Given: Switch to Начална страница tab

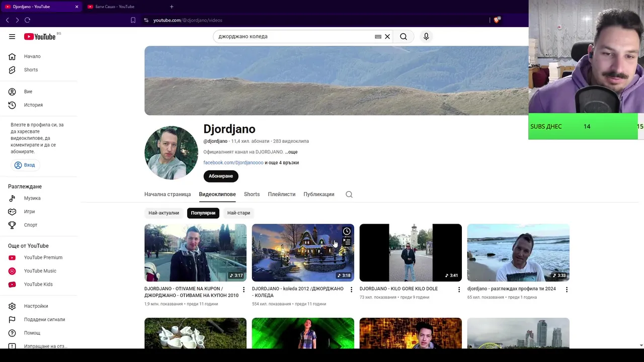Looking at the screenshot, I should [x=168, y=194].
